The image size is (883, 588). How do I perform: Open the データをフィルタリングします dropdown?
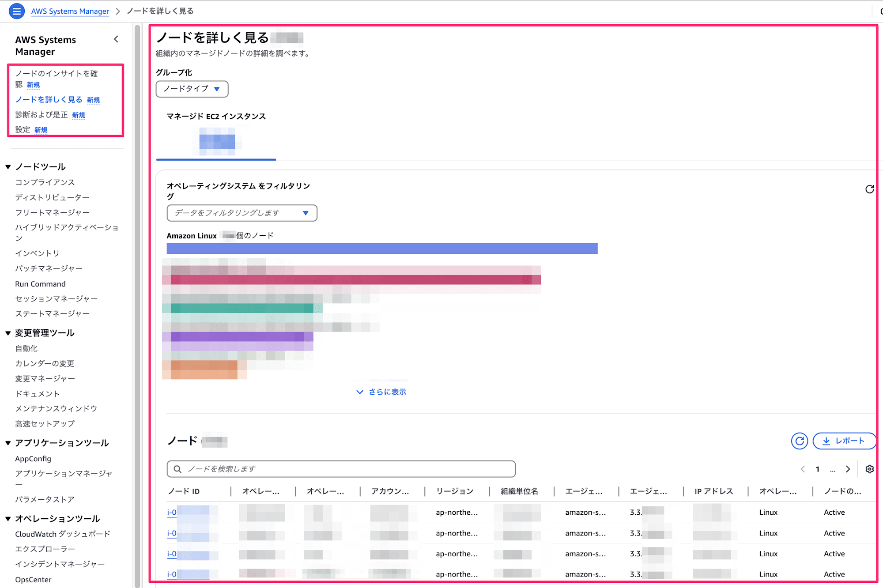click(x=242, y=213)
